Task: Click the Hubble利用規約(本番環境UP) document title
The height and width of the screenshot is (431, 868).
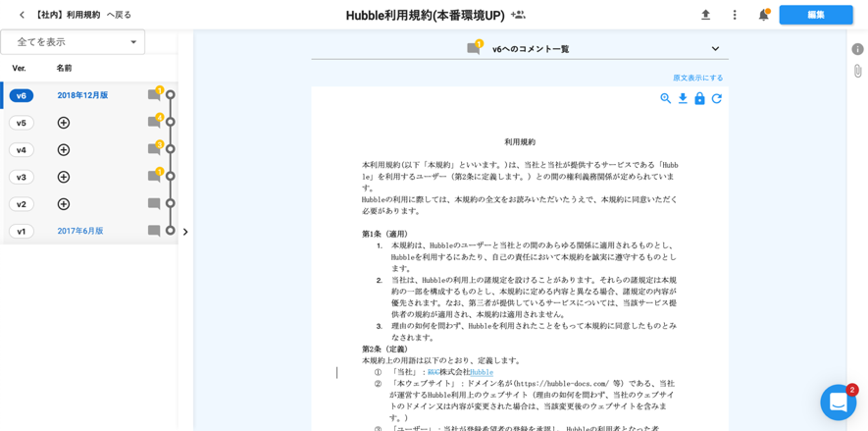Action: click(x=425, y=16)
